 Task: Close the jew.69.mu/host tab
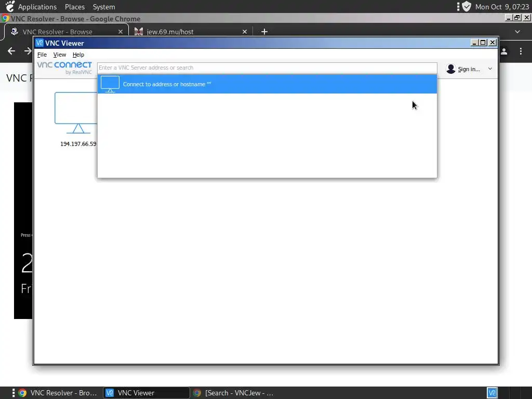pyautogui.click(x=245, y=32)
